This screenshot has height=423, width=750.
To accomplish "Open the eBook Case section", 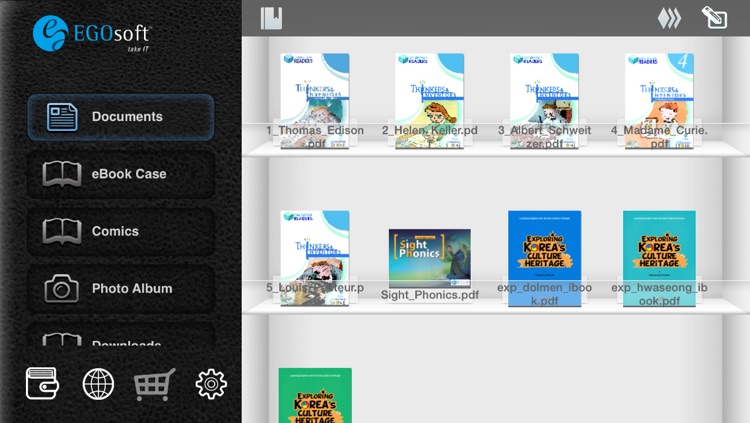I will 121,174.
